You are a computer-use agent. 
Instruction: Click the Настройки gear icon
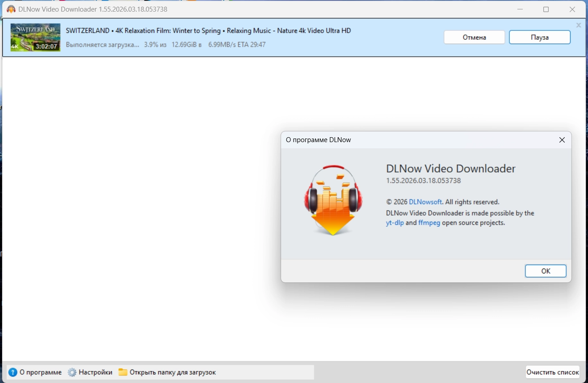[x=72, y=372]
